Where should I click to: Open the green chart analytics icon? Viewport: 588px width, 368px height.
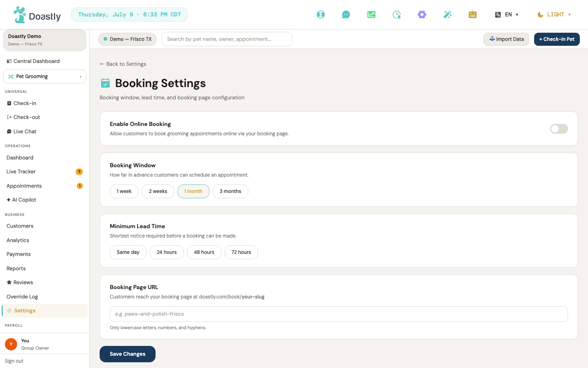coord(371,15)
